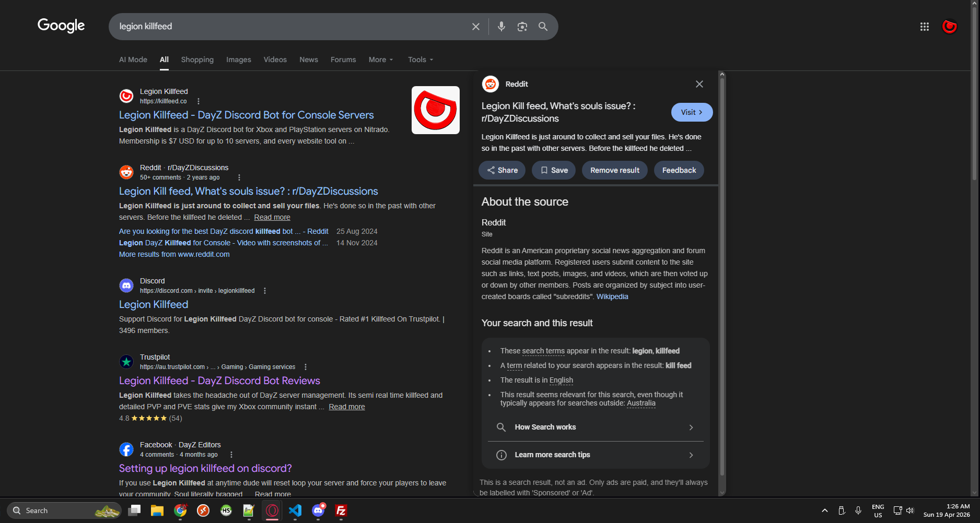Open search by image camera icon
The height and width of the screenshot is (523, 980).
click(522, 27)
